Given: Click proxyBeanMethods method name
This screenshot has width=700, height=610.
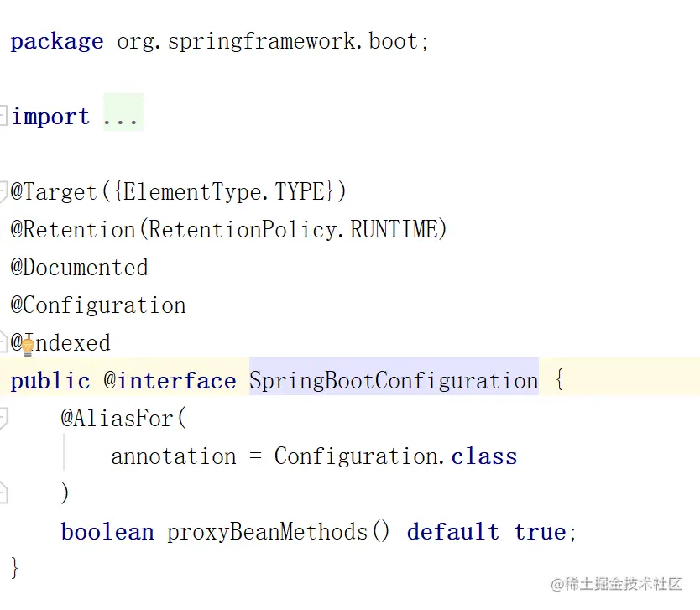Looking at the screenshot, I should pos(267,532).
